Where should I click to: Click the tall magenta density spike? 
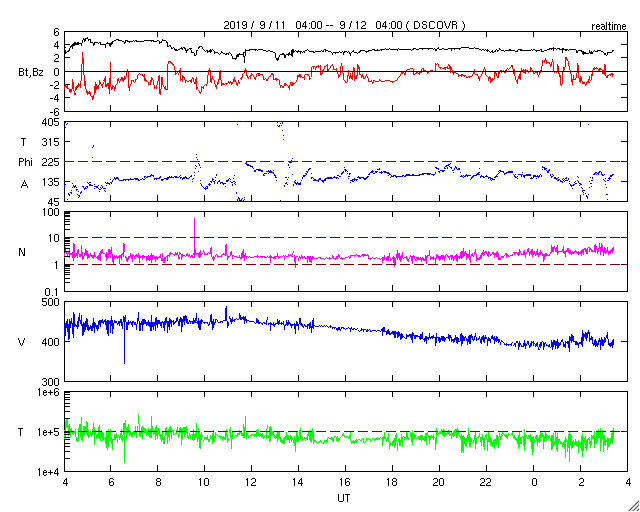coord(194,235)
